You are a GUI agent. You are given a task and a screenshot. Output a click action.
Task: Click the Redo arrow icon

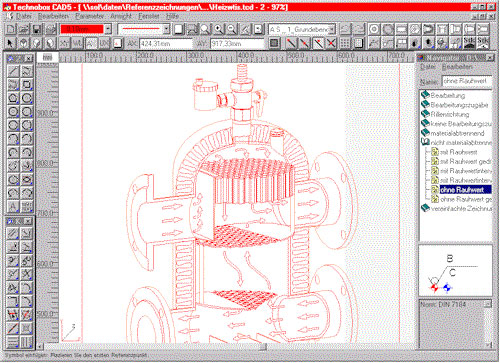pyautogui.click(x=359, y=29)
